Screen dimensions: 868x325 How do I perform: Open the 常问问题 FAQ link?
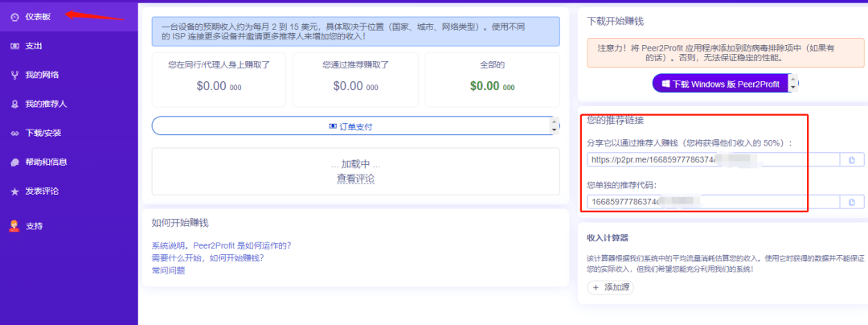coord(168,270)
